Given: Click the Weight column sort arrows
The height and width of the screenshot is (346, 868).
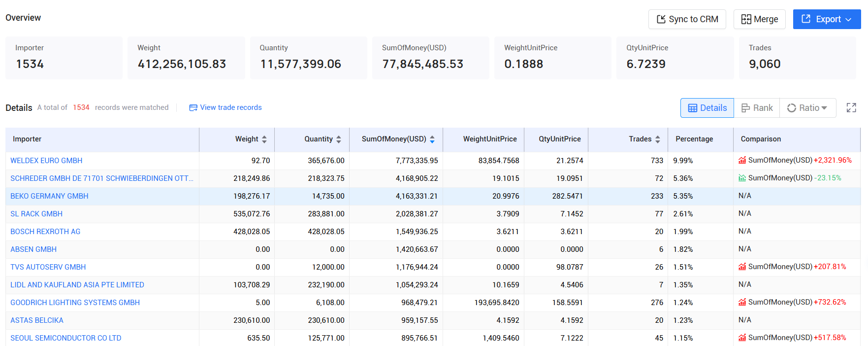Looking at the screenshot, I should pos(264,139).
